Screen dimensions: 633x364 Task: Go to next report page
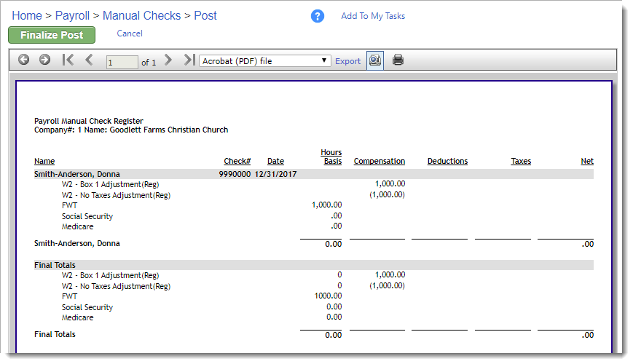tap(168, 60)
